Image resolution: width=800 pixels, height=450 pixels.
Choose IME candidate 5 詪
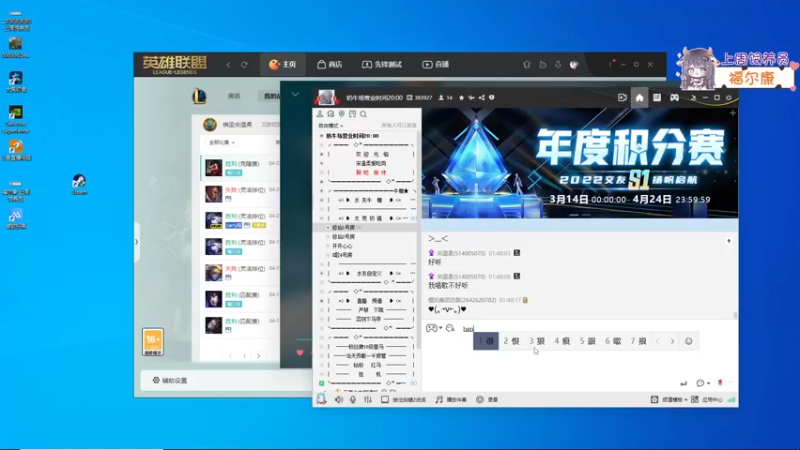(587, 341)
